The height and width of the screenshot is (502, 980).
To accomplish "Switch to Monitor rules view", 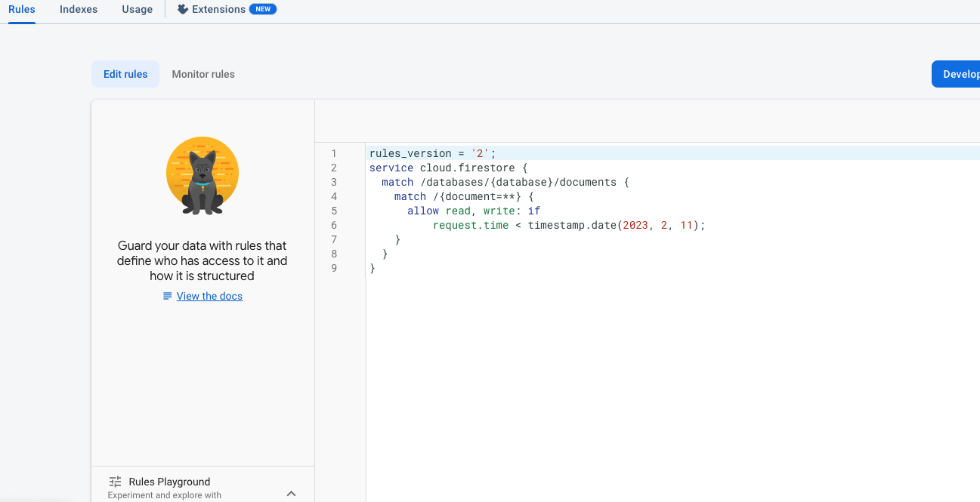I will (x=203, y=74).
